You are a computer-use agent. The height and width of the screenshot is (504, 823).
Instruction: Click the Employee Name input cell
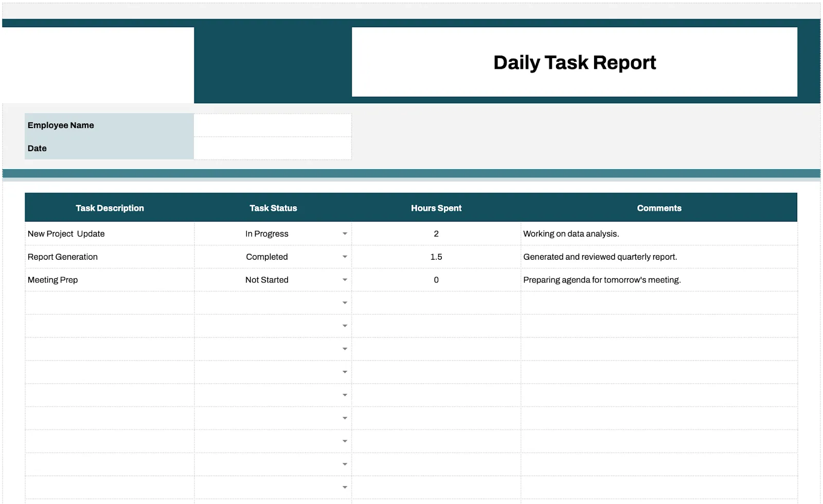click(x=273, y=125)
